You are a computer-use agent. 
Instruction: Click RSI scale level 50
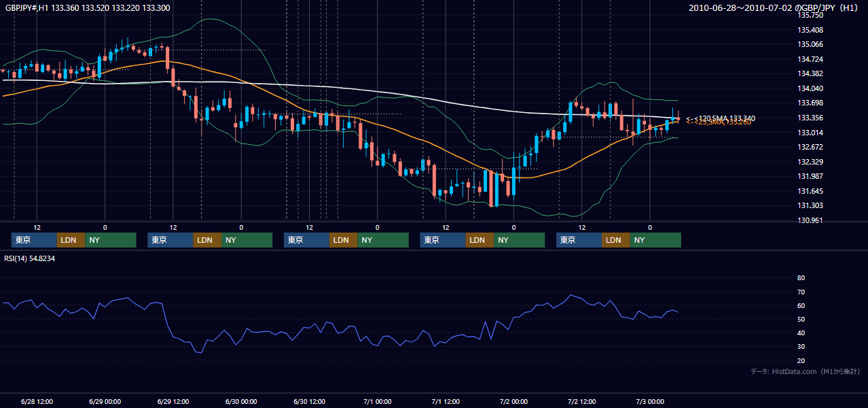(x=801, y=319)
